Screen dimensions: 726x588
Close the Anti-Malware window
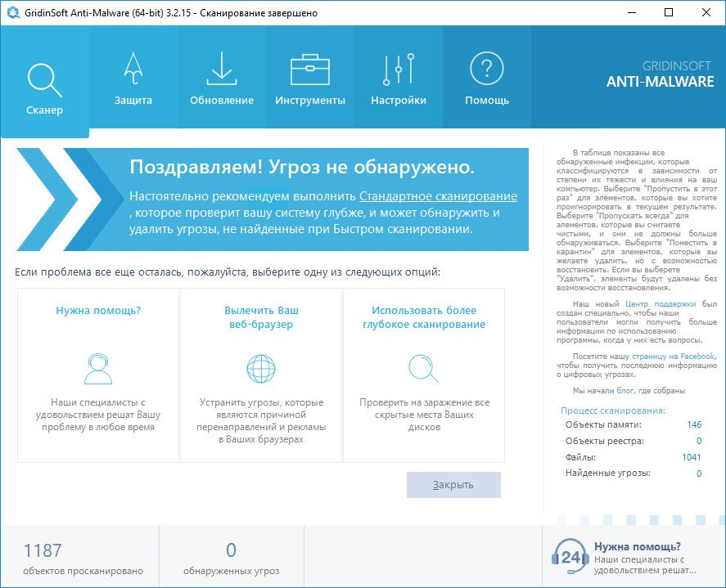coord(706,12)
